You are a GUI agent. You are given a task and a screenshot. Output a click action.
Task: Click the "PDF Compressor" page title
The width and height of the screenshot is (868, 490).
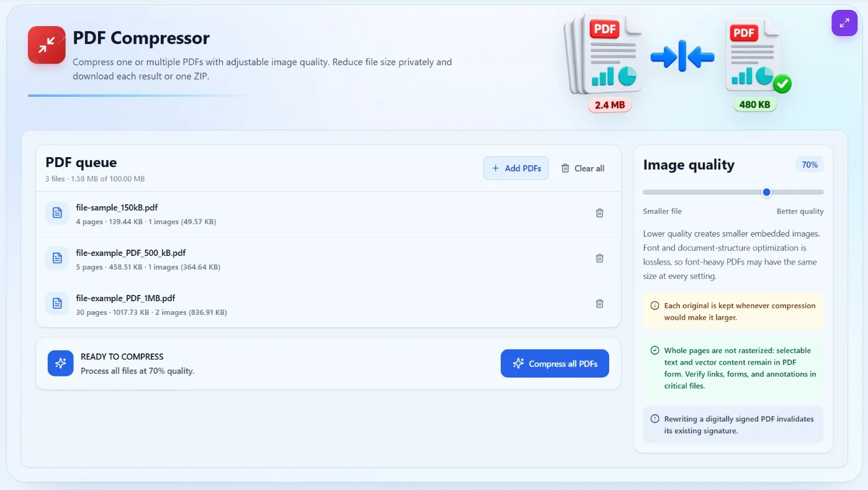pos(141,38)
